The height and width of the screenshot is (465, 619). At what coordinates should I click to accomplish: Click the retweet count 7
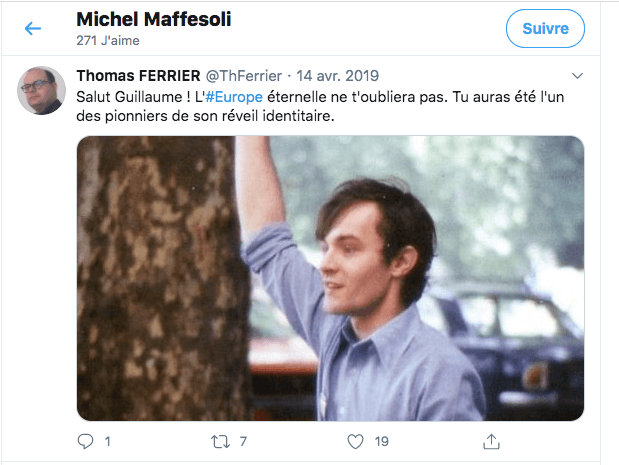[244, 441]
